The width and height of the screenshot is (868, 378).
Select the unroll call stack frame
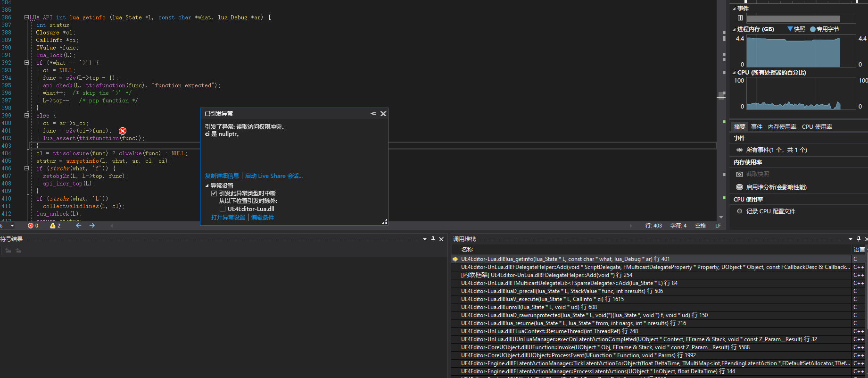[x=656, y=307]
